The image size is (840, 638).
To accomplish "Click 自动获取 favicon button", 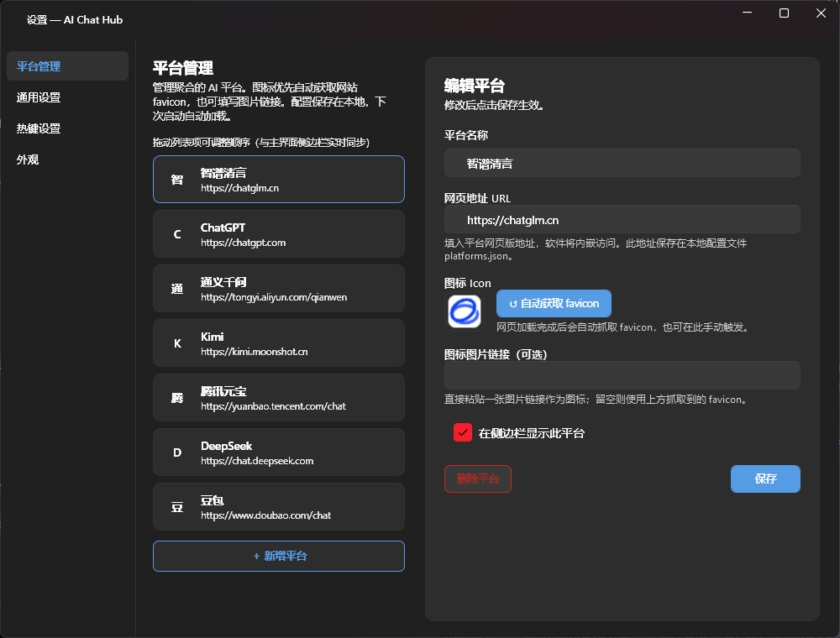I will tap(554, 304).
